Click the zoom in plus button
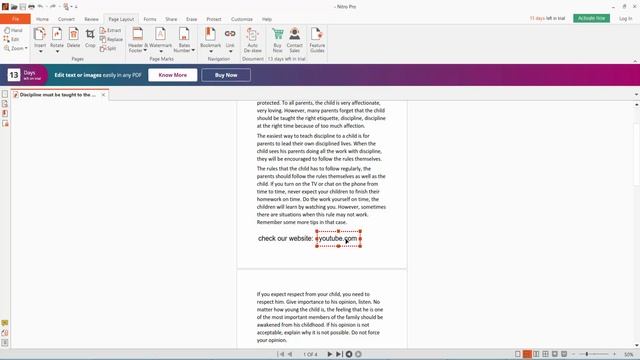Image resolution: width=640 pixels, height=360 pixels. coord(614,354)
